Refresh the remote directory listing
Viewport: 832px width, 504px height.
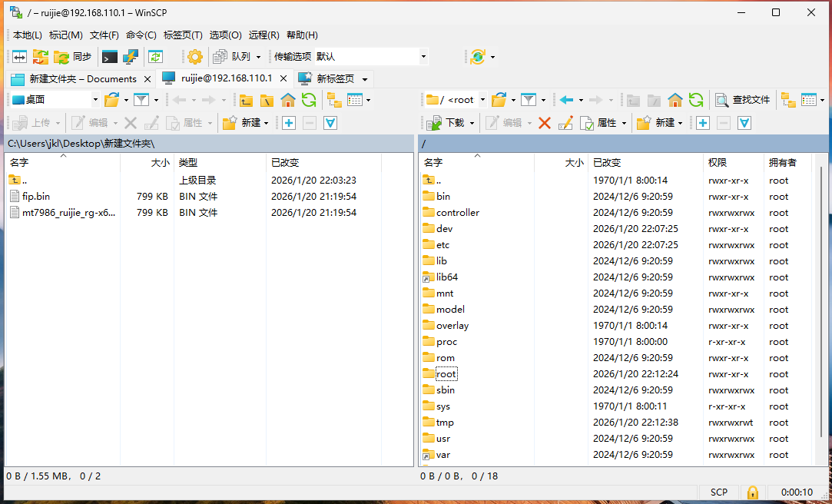click(695, 99)
